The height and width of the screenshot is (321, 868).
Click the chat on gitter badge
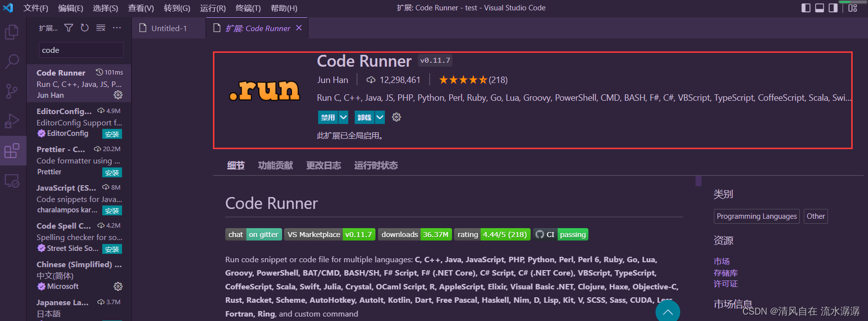253,234
